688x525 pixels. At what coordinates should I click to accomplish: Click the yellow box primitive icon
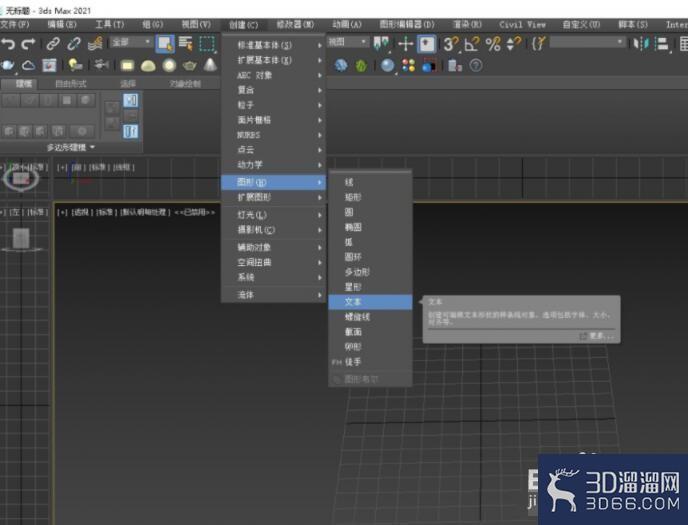(x=127, y=66)
